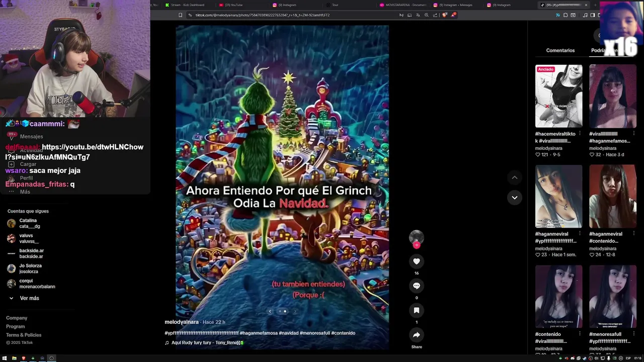The width and height of the screenshot is (644, 362).
Task: Open Terms & Policies footer link
Action: coord(24,335)
